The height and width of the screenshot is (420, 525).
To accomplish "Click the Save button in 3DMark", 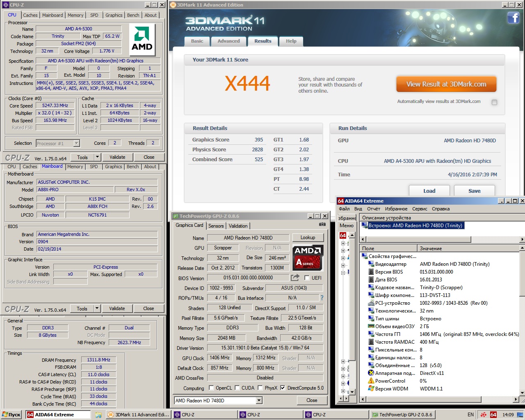I will 475,191.
